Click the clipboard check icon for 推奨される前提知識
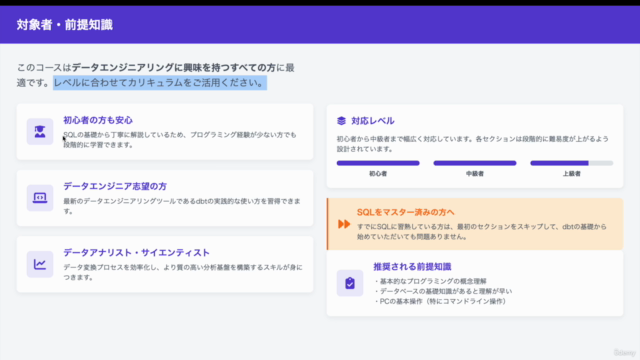 [x=350, y=283]
